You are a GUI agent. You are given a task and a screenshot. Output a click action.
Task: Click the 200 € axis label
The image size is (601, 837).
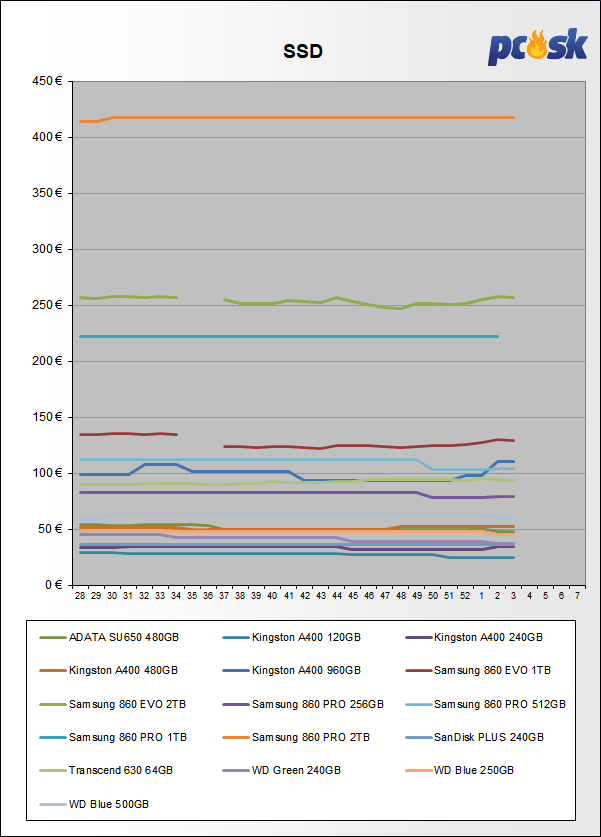tap(47, 361)
